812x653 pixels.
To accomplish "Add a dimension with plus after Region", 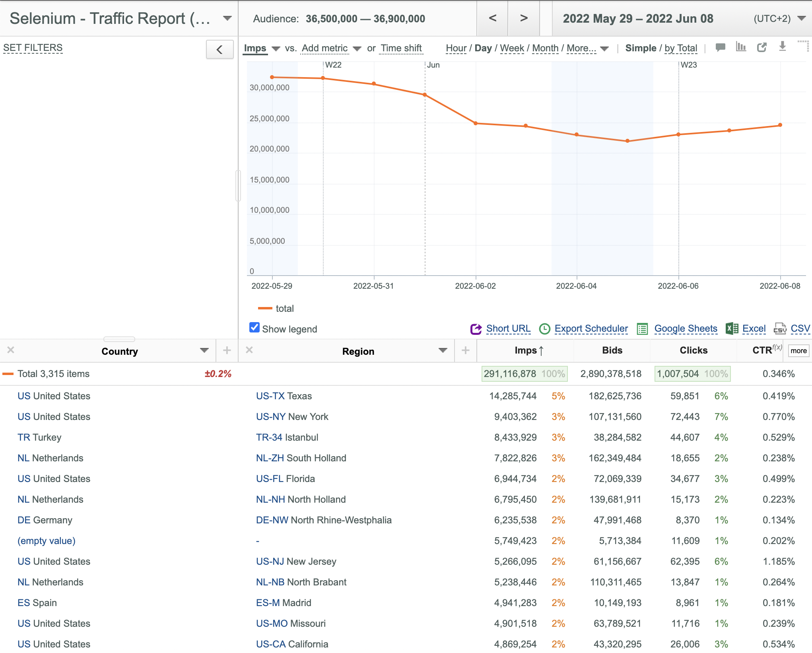I will click(466, 350).
